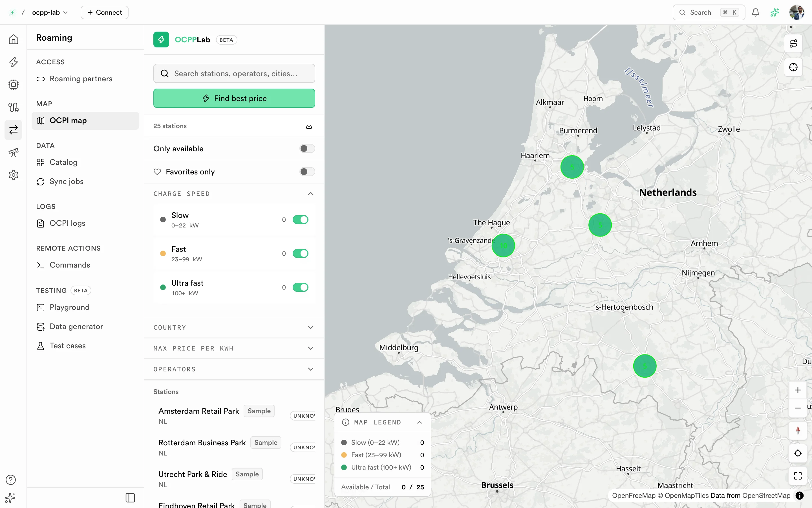Open the charger plug icon in rail
812x508 pixels.
click(14, 107)
